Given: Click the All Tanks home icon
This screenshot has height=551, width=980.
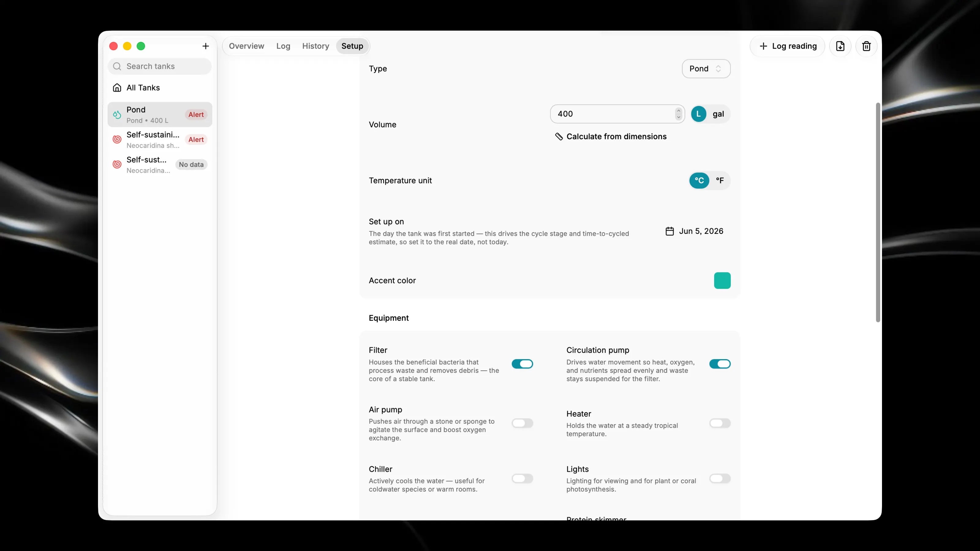Looking at the screenshot, I should coord(117,88).
